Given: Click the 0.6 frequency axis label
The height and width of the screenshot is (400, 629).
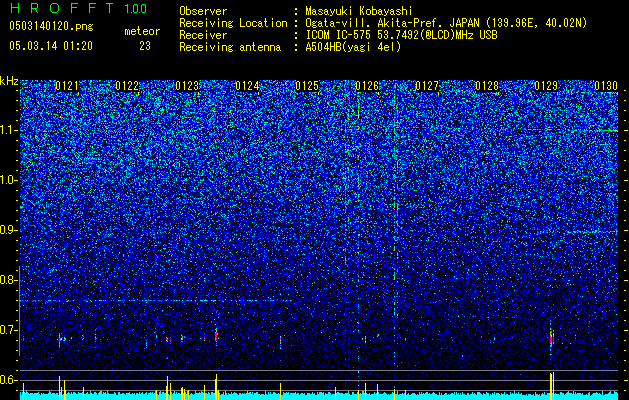Looking at the screenshot, I should [x=8, y=380].
